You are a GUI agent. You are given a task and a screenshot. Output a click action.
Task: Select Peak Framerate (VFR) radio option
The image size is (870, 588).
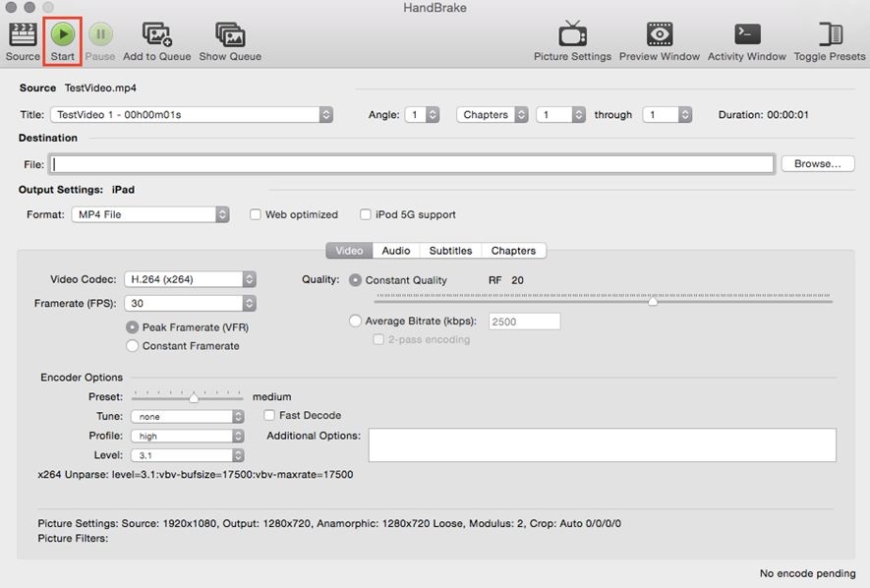(x=132, y=327)
